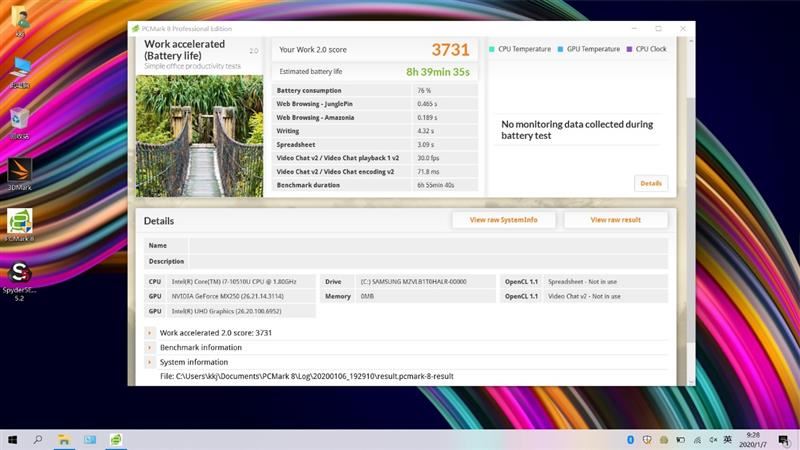Click the monitoring Details button
The height and width of the screenshot is (450, 800).
(651, 183)
